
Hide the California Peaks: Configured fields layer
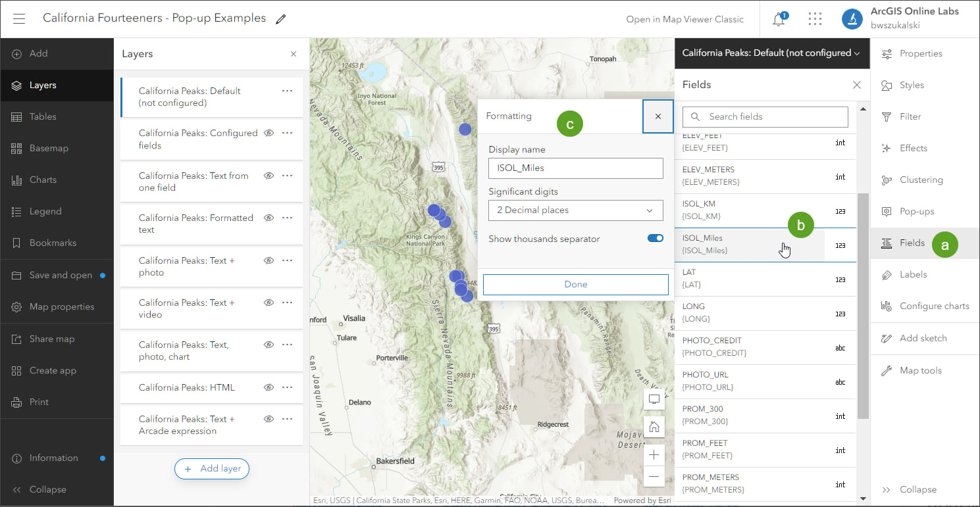tap(269, 133)
